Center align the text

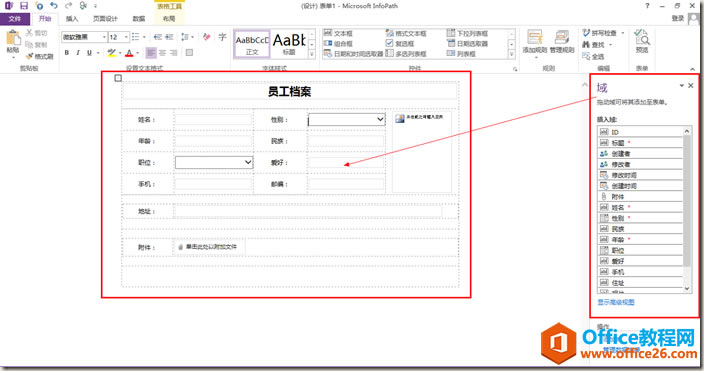[x=163, y=53]
